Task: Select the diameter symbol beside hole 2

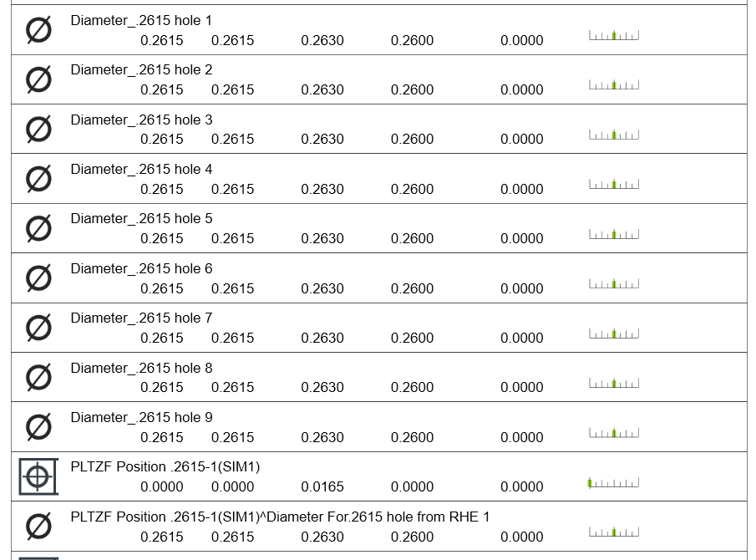Action: 38,79
